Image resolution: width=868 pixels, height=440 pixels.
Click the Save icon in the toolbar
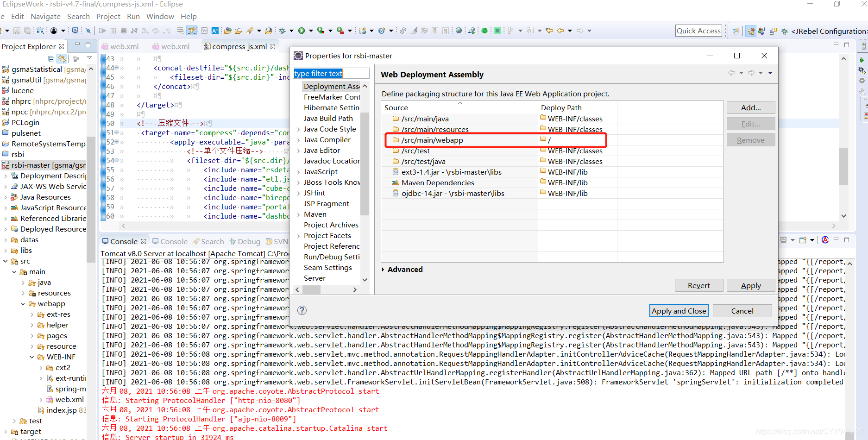pyautogui.click(x=17, y=31)
